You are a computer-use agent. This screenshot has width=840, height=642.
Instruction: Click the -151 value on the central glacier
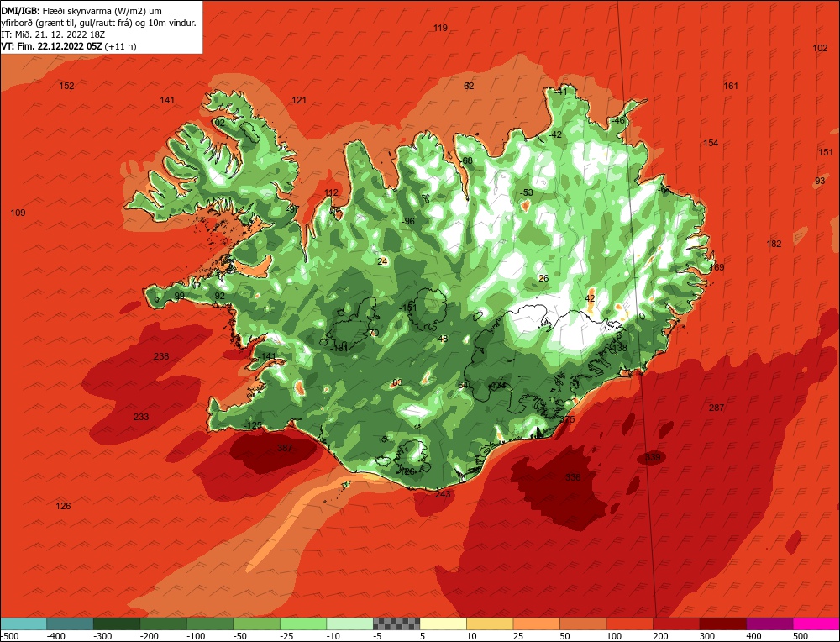(408, 307)
